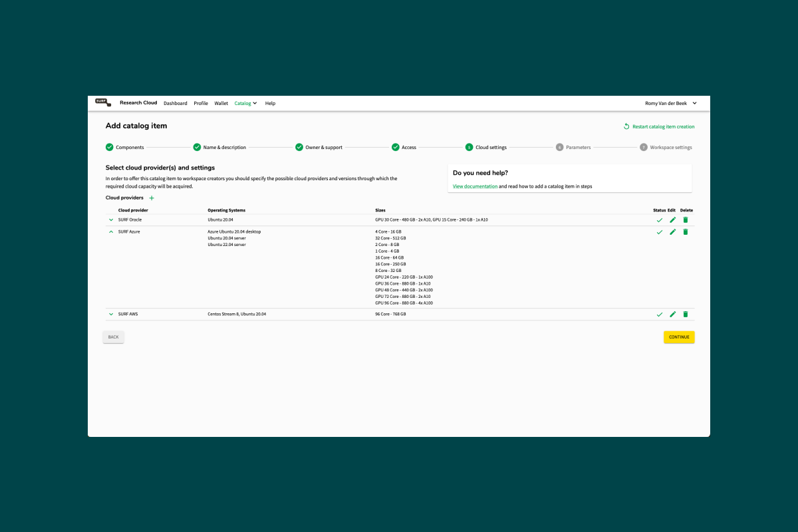The width and height of the screenshot is (798, 532).
Task: Click GPU 96 Core - 880 GB - 4x A100
Action: point(404,303)
